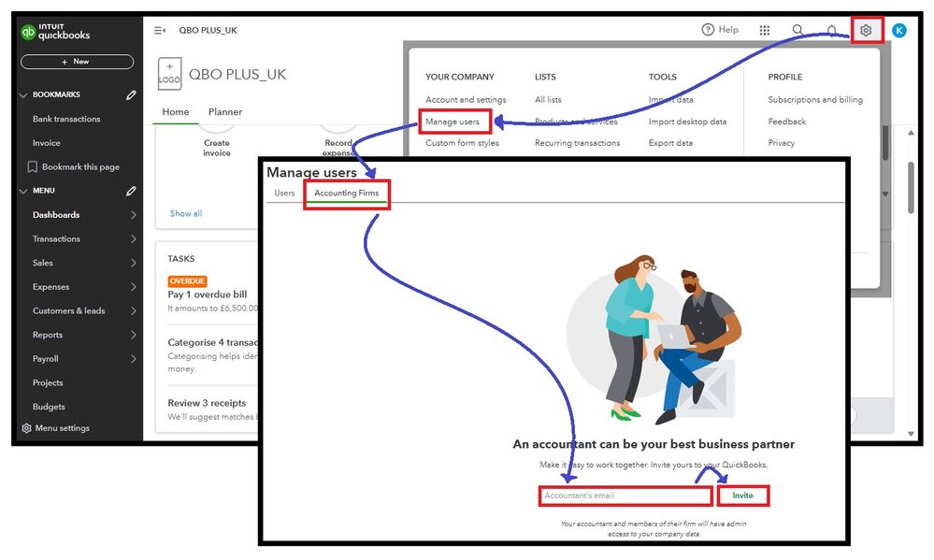The width and height of the screenshot is (934, 560).
Task: Open the Invoice bookmark
Action: [47, 143]
